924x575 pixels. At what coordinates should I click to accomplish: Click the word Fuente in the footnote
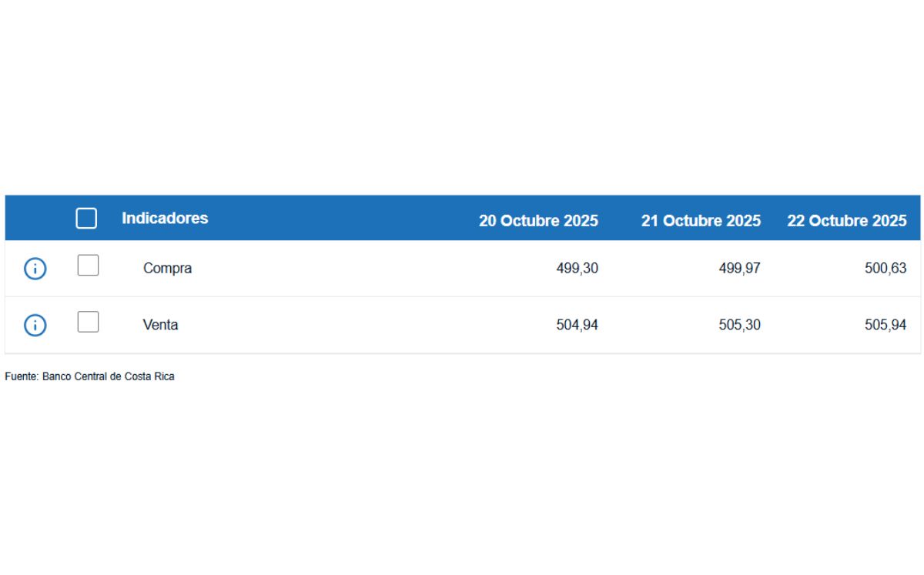pyautogui.click(x=21, y=377)
